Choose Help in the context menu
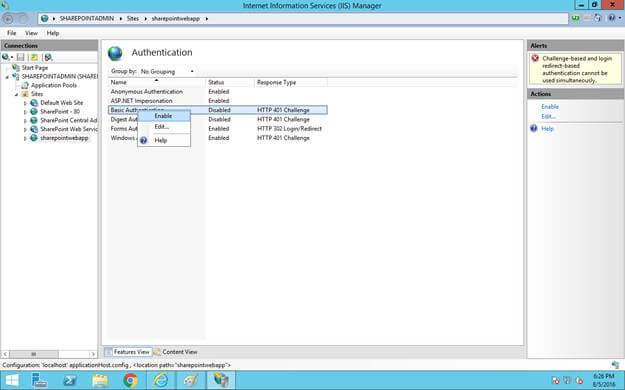 click(164, 140)
